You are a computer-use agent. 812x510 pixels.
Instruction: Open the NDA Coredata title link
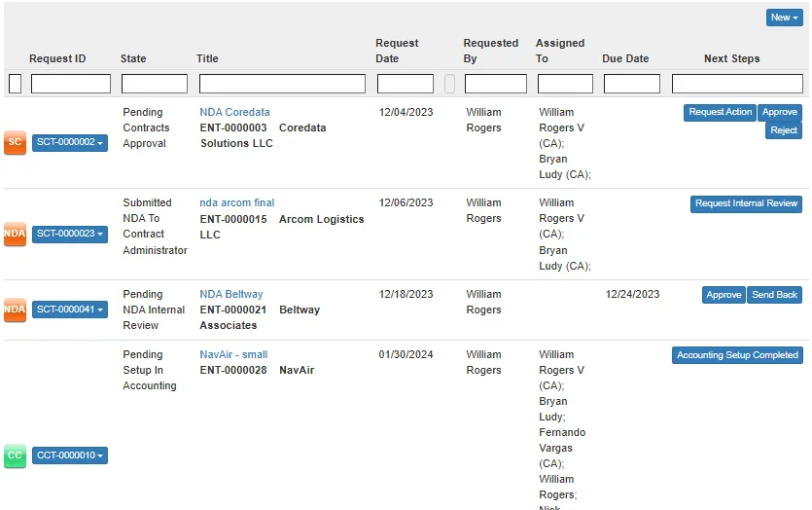pos(234,112)
